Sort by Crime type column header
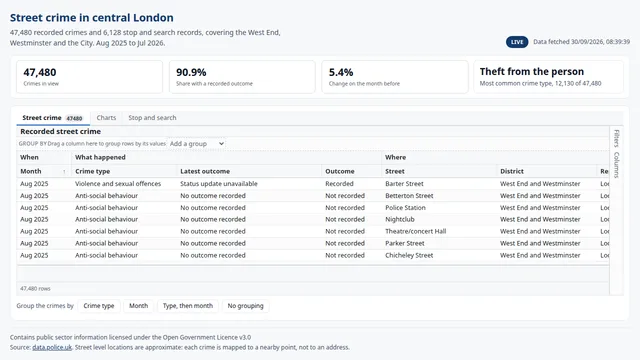Viewport: 640px width, 360px height. click(x=124, y=171)
